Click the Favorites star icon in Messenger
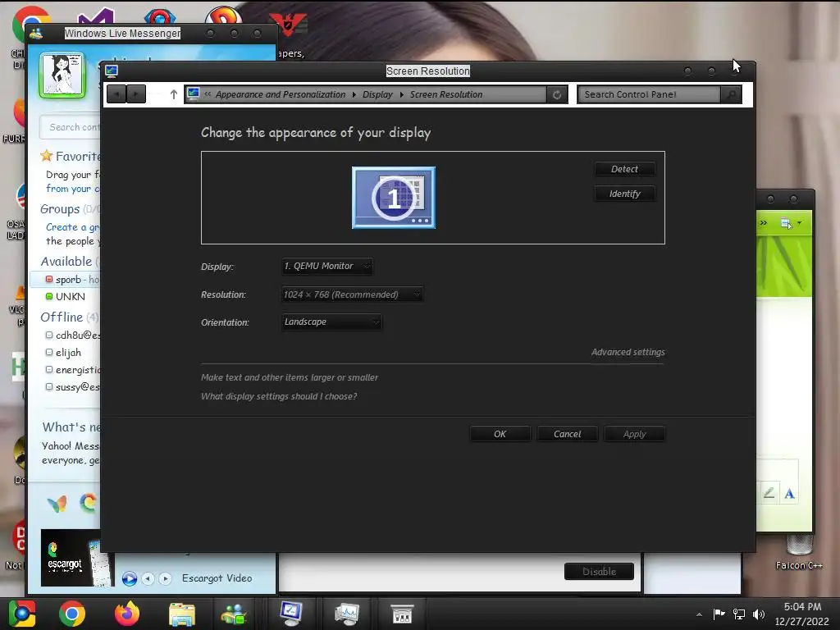The height and width of the screenshot is (630, 840). coord(47,156)
